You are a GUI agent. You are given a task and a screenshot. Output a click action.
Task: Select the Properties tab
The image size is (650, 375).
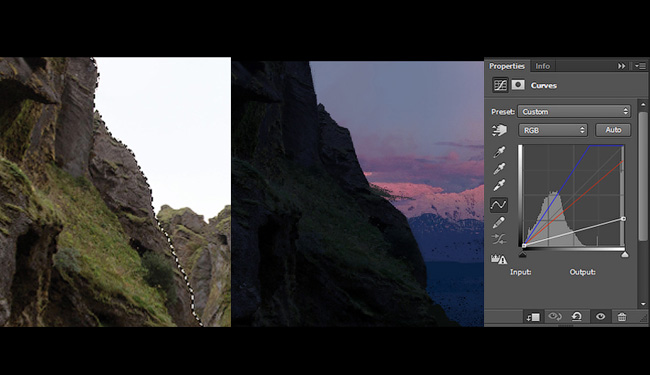pyautogui.click(x=507, y=66)
